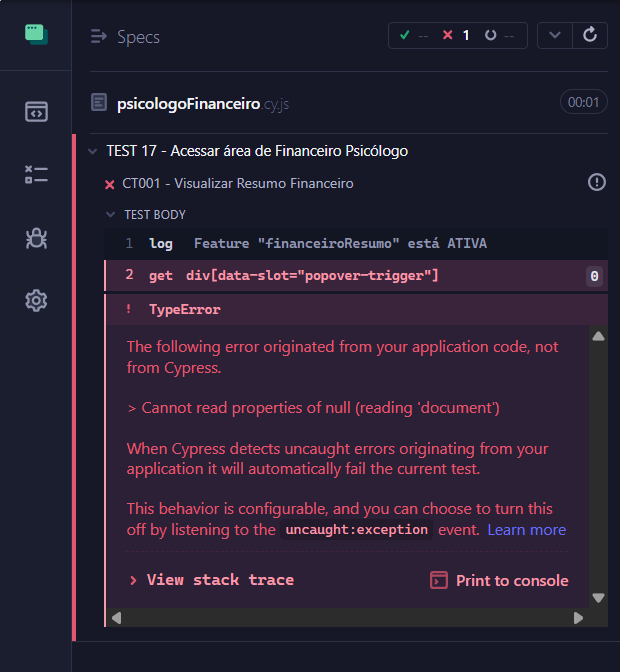Rerun all tests with refresh icon
Viewport: 620px width, 672px height.
(x=590, y=35)
